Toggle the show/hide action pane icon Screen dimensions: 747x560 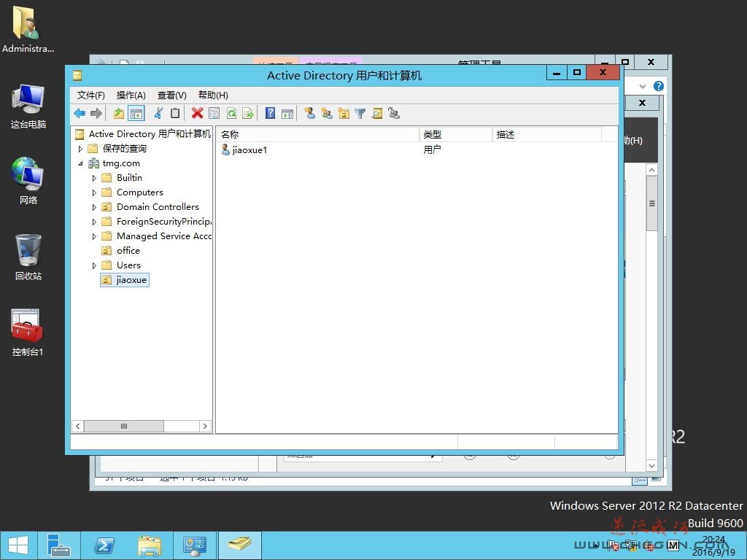tap(287, 113)
